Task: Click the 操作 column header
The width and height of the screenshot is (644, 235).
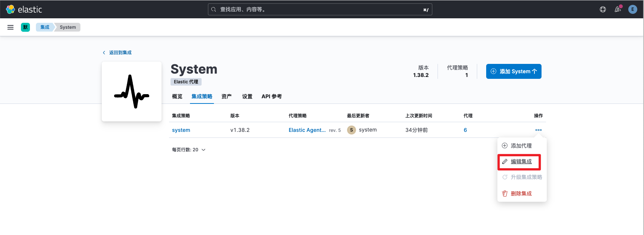Action: pyautogui.click(x=539, y=116)
